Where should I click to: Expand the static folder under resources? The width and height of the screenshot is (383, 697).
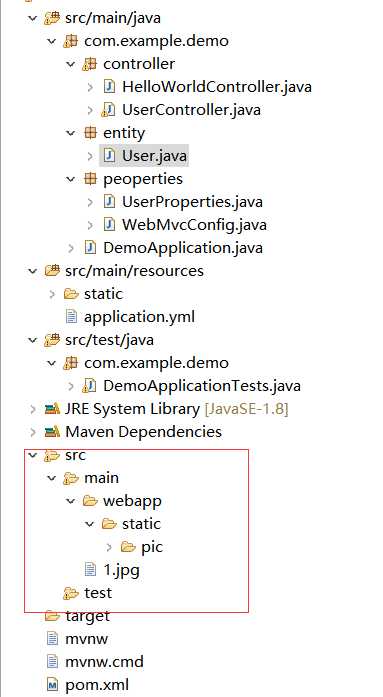pyautogui.click(x=52, y=294)
